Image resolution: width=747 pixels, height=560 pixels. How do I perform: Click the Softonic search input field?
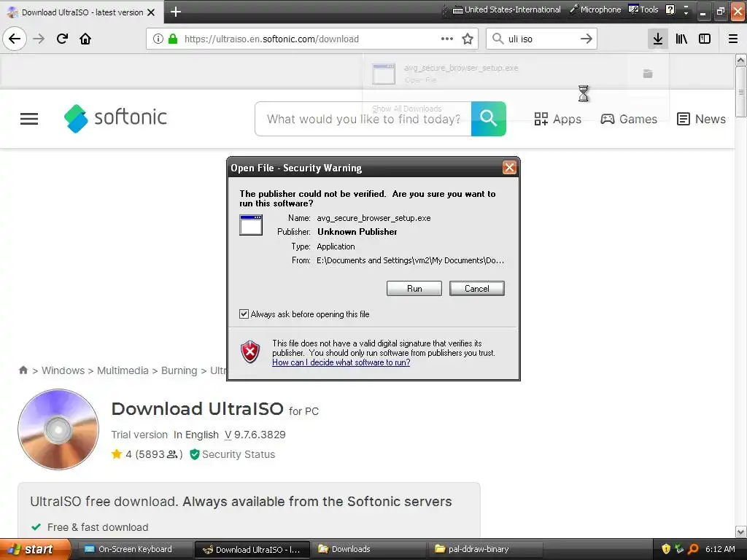coord(363,119)
